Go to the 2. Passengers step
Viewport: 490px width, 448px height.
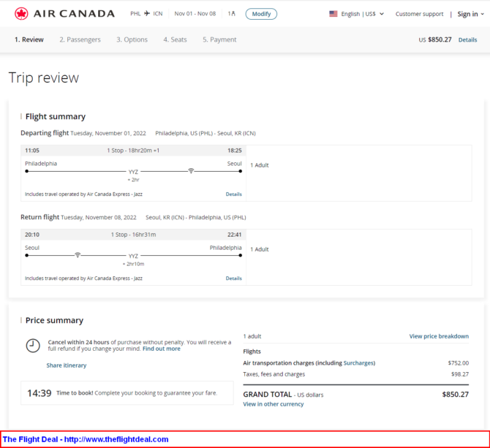click(80, 39)
